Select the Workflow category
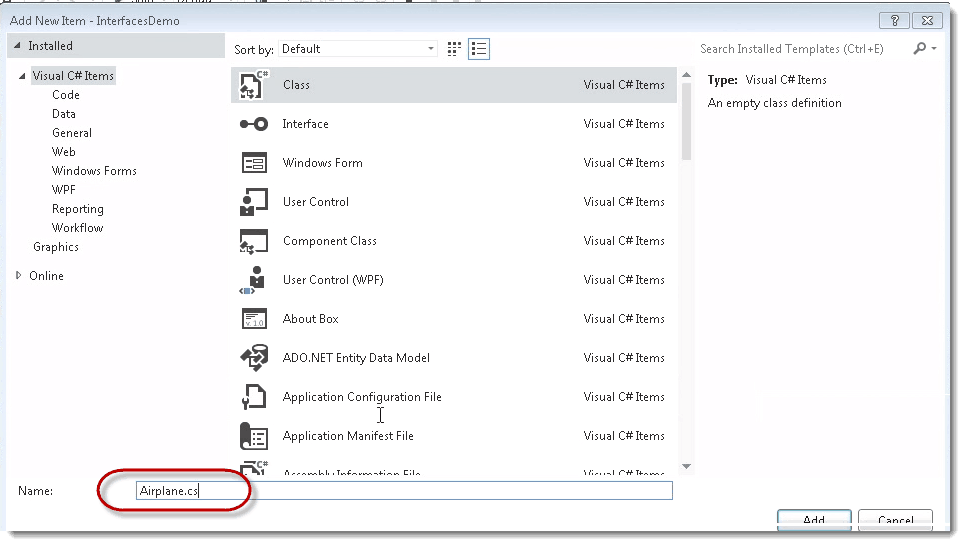The image size is (965, 546). point(78,228)
